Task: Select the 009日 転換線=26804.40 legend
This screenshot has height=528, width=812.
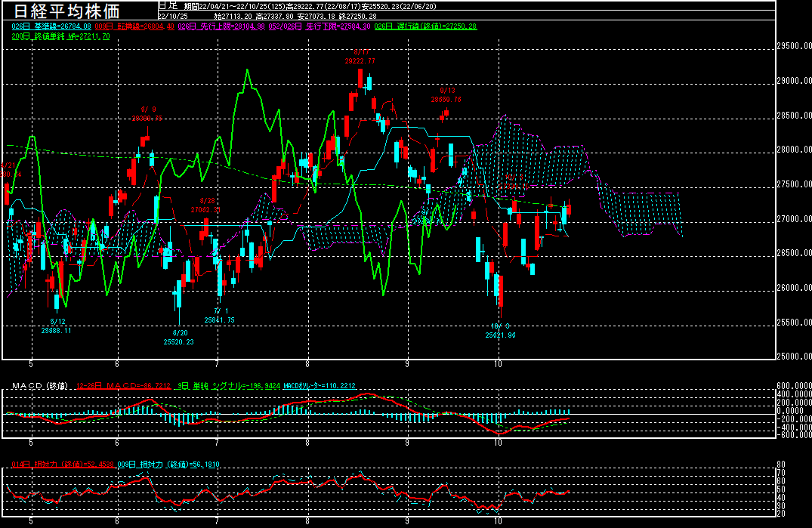Action: click(134, 26)
